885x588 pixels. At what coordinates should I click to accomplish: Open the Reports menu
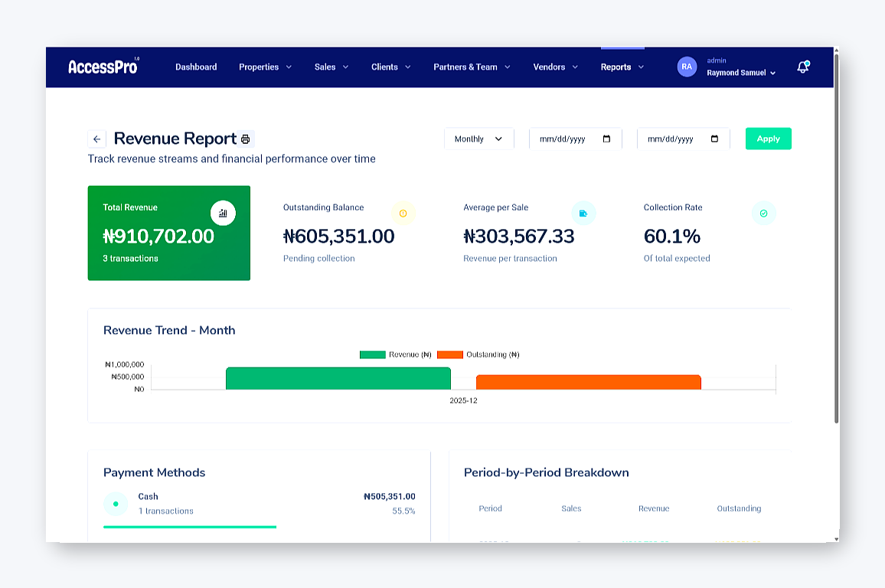tap(622, 67)
